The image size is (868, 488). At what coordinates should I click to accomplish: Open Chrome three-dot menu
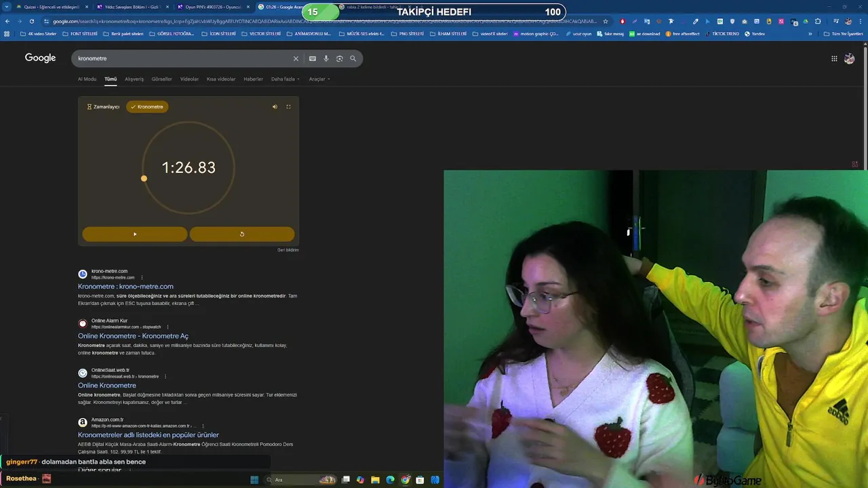point(860,21)
